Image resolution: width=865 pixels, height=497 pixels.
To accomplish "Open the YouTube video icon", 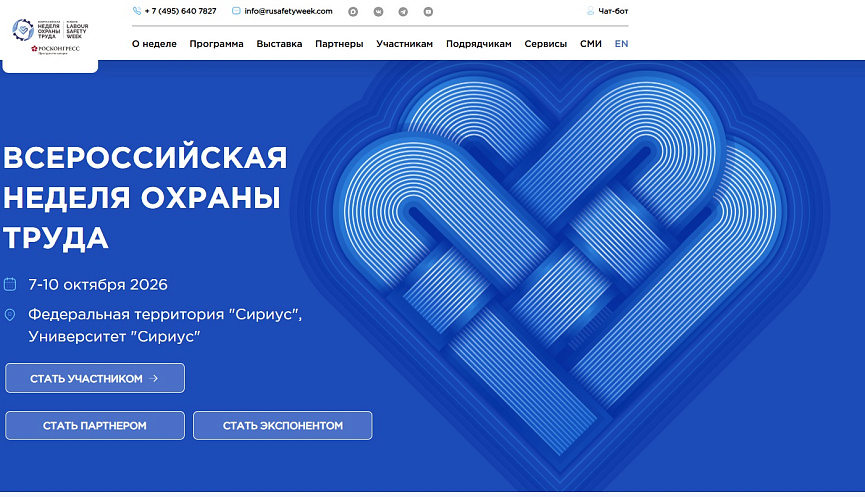I will (428, 12).
